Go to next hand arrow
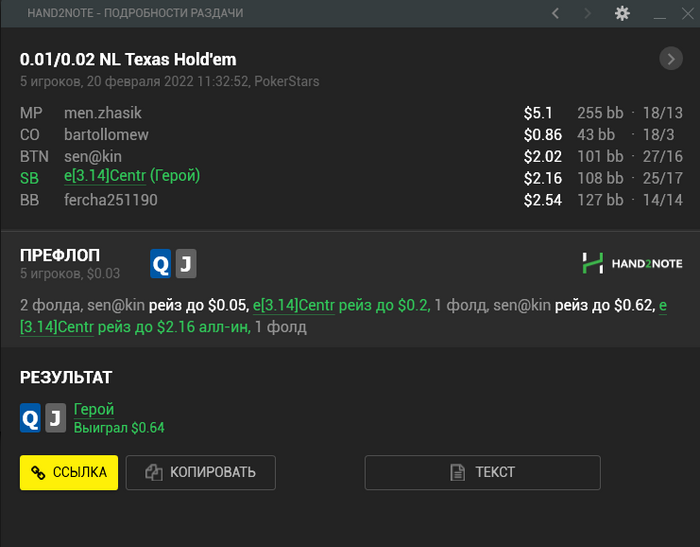Viewport: 700px width, 547px height. click(588, 13)
